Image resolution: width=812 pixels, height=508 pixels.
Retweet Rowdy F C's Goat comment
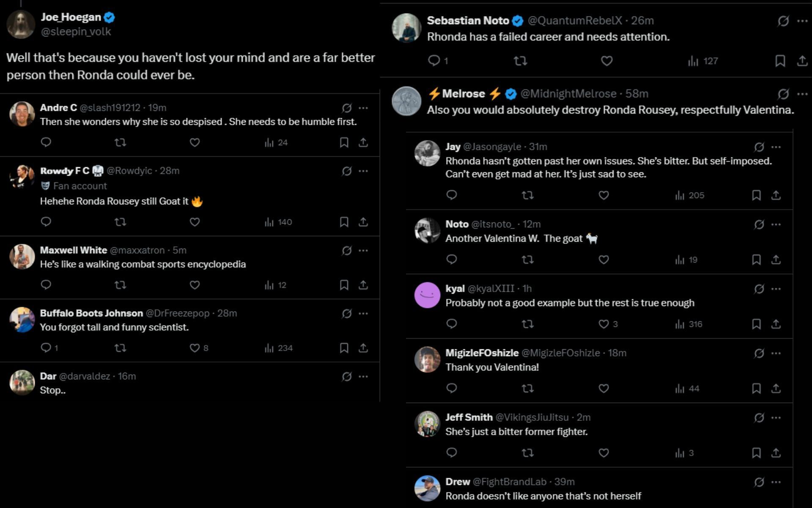(121, 222)
